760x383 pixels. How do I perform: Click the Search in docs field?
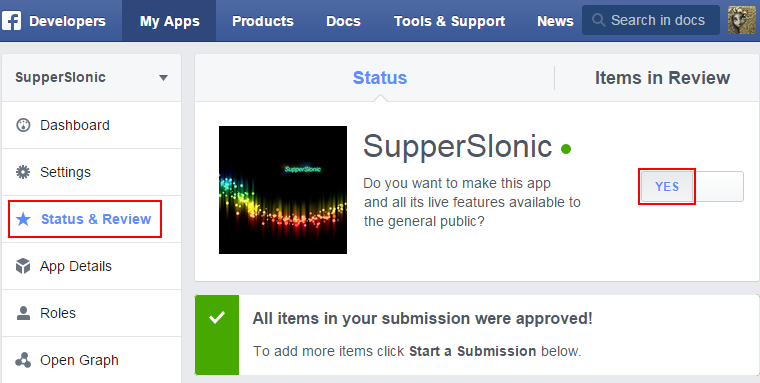point(650,20)
